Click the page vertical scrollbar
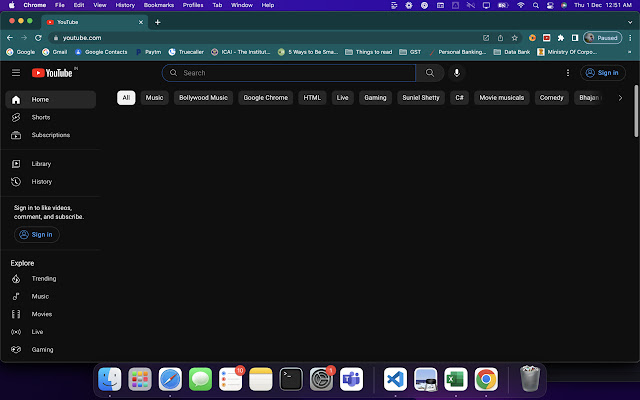The height and width of the screenshot is (400, 640). point(636,111)
